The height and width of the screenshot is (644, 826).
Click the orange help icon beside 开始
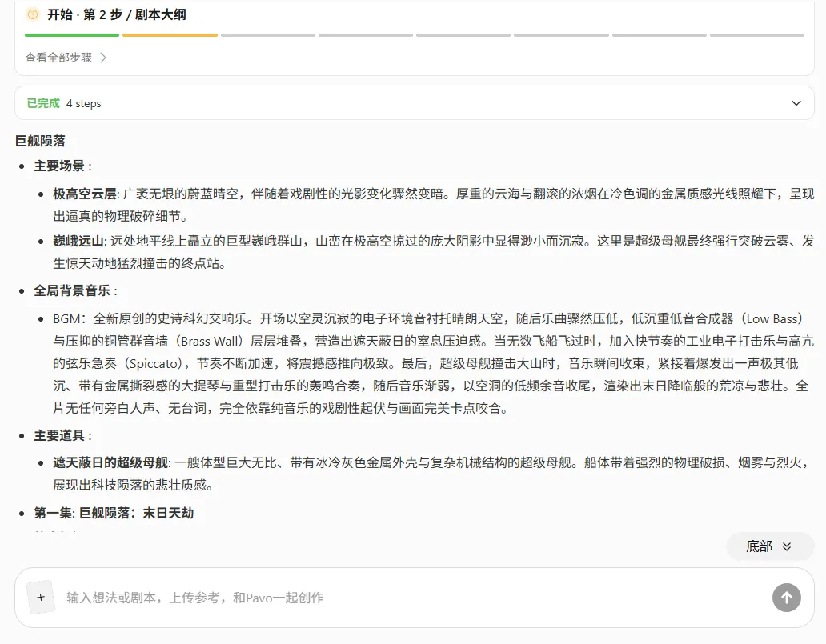(x=33, y=14)
